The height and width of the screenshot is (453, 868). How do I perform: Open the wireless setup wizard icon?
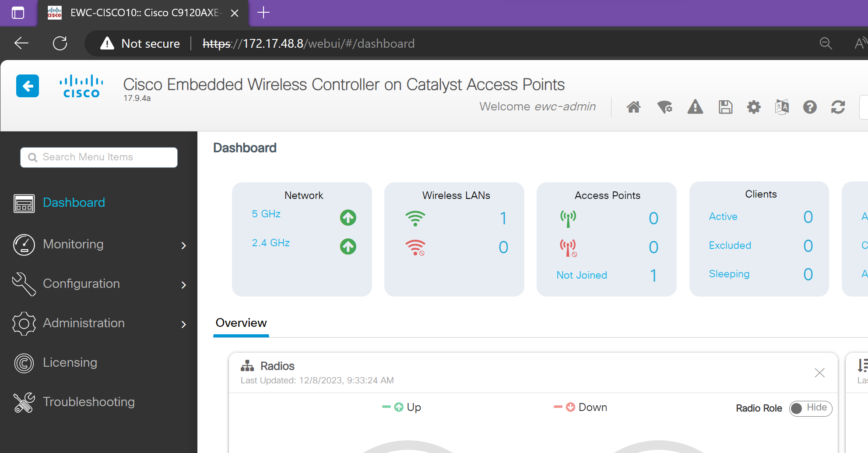[x=664, y=107]
